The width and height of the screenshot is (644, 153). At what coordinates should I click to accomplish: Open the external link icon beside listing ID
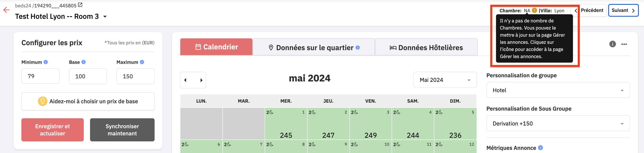click(x=80, y=5)
